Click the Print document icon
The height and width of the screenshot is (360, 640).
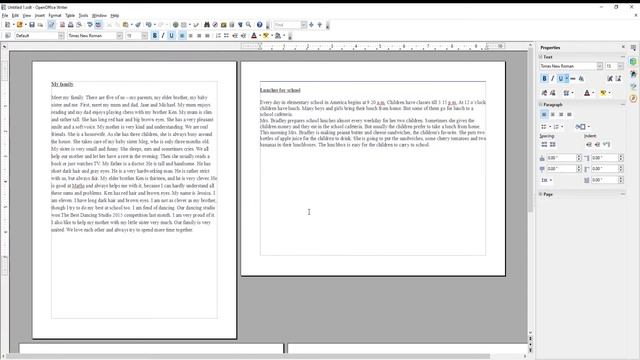coord(71,25)
